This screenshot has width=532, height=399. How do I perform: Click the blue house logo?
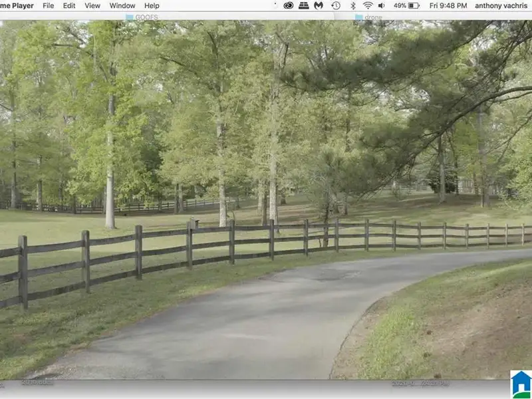[521, 384]
